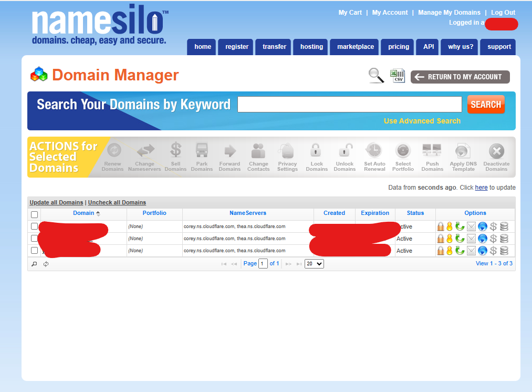Open the transfer tab
532x392 pixels.
point(274,47)
